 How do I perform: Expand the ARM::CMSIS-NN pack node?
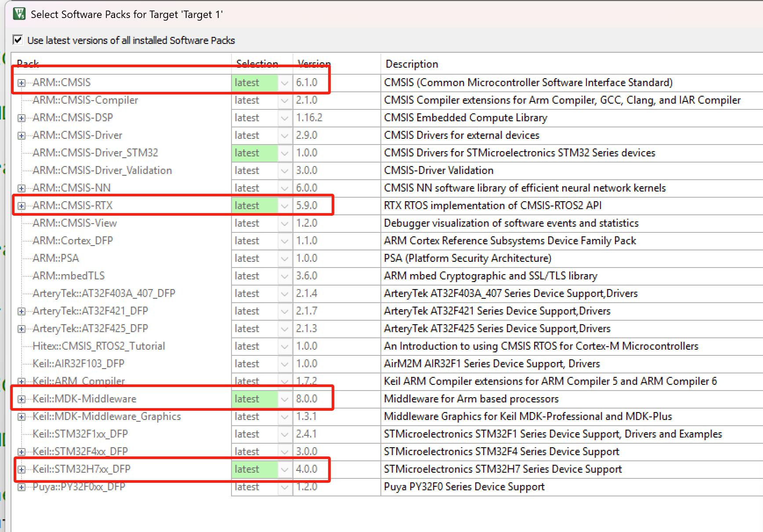(21, 188)
